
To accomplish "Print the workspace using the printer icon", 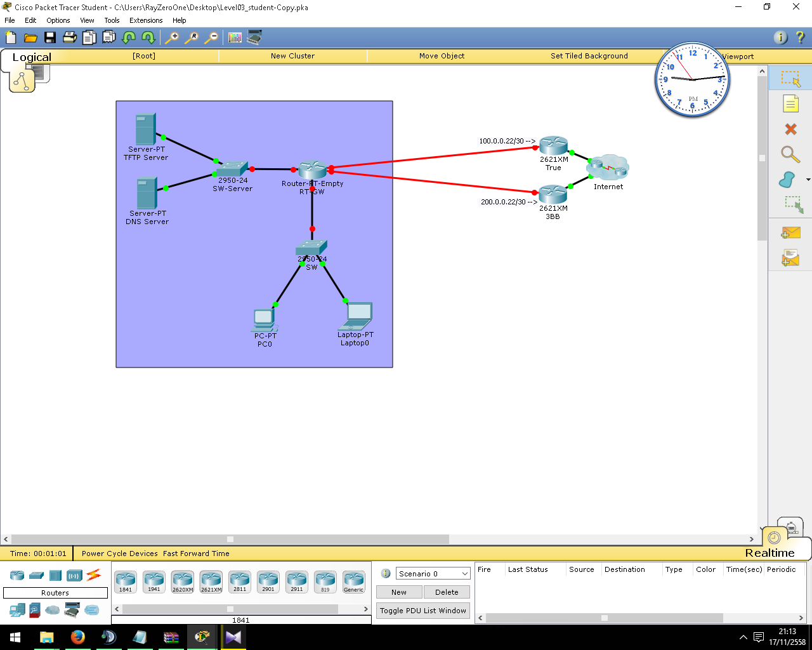I will point(70,37).
